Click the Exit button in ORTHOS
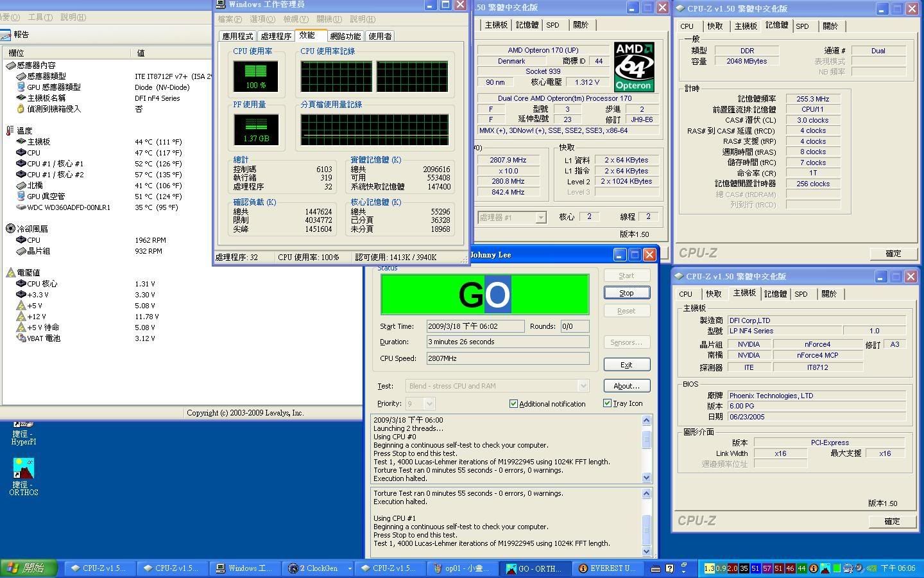924x578 pixels. tap(626, 365)
